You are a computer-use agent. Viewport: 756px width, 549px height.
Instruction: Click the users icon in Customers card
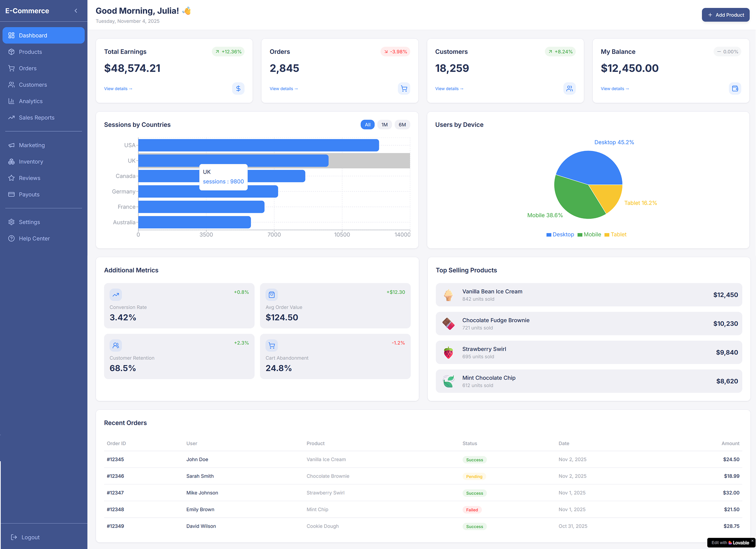[569, 88]
